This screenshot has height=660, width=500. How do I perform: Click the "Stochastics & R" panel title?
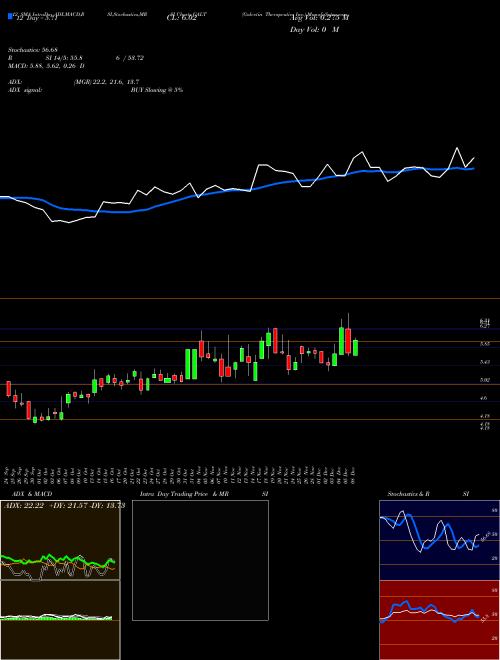408,494
